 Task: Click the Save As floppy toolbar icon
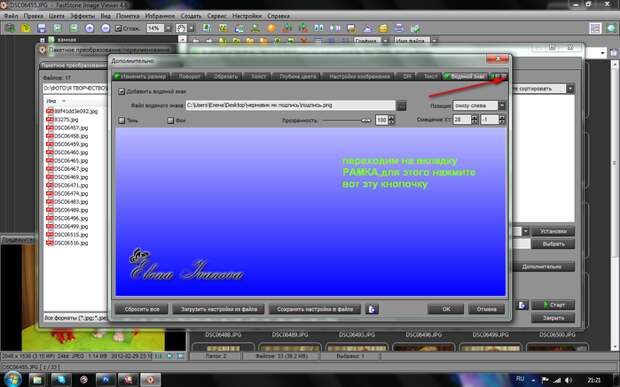42,28
